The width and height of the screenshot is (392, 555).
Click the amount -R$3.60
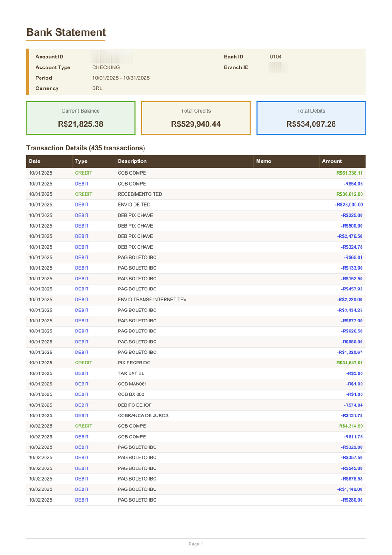(x=355, y=373)
